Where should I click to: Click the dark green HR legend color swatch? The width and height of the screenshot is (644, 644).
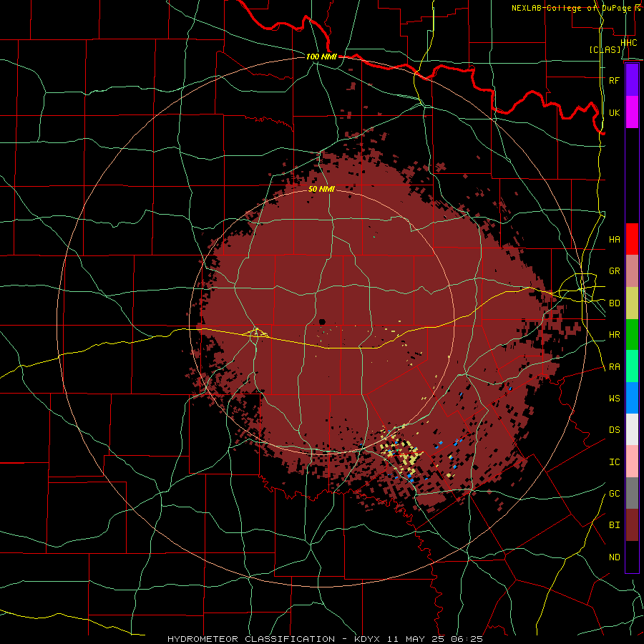(x=632, y=335)
